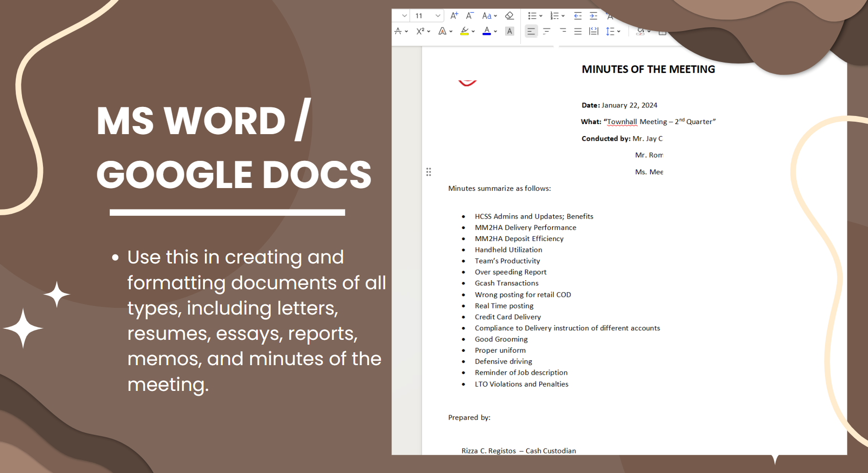868x473 pixels.
Task: Increase the paragraph indent
Action: click(x=593, y=16)
